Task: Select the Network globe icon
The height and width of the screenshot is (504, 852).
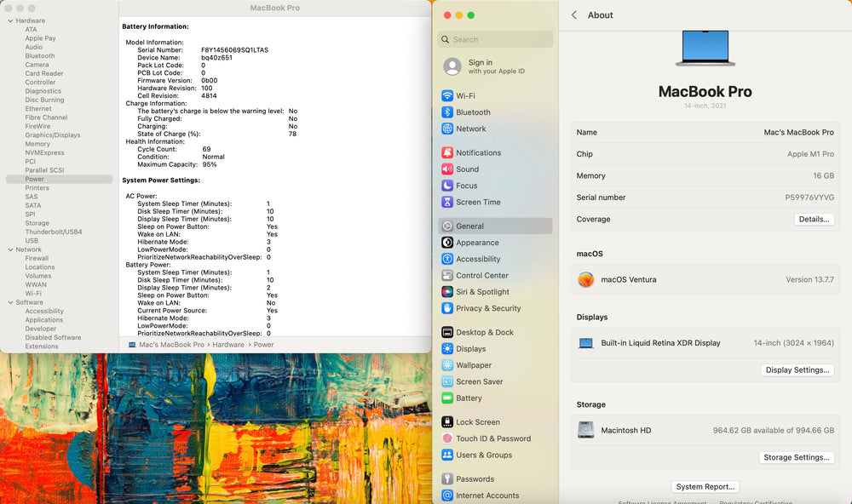Action: coord(447,129)
